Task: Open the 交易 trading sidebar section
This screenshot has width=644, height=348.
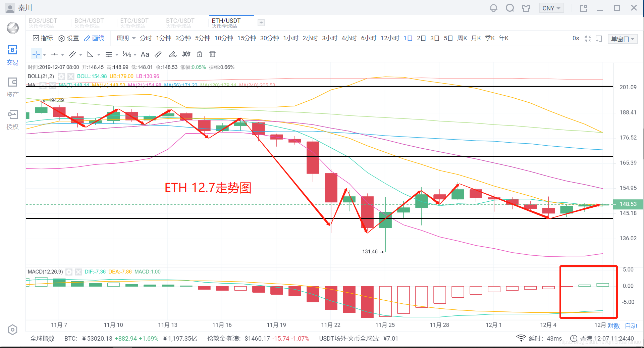Action: tap(12, 56)
